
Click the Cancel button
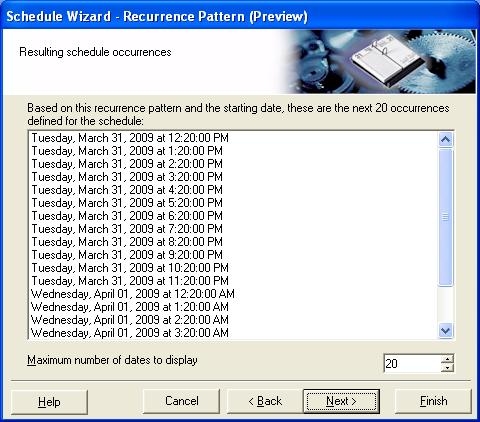182,401
